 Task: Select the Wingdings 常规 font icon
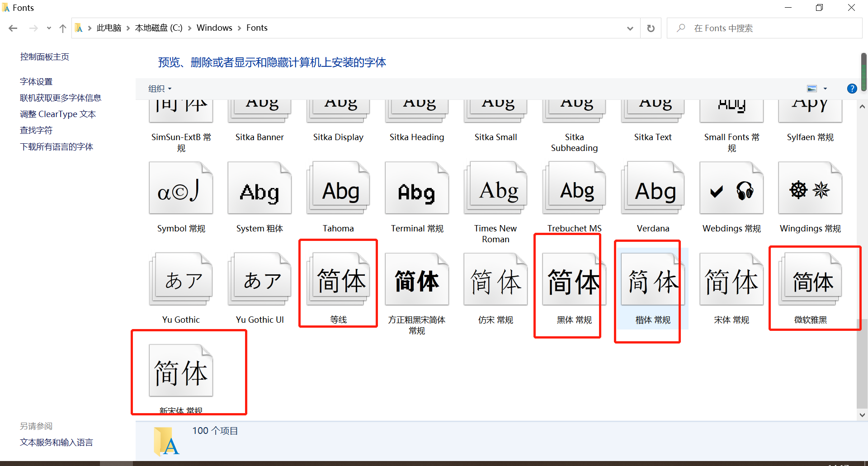tap(810, 188)
